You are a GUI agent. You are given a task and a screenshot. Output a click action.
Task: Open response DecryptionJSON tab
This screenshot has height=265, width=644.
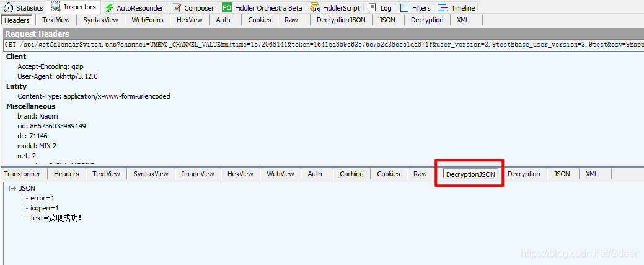(470, 174)
